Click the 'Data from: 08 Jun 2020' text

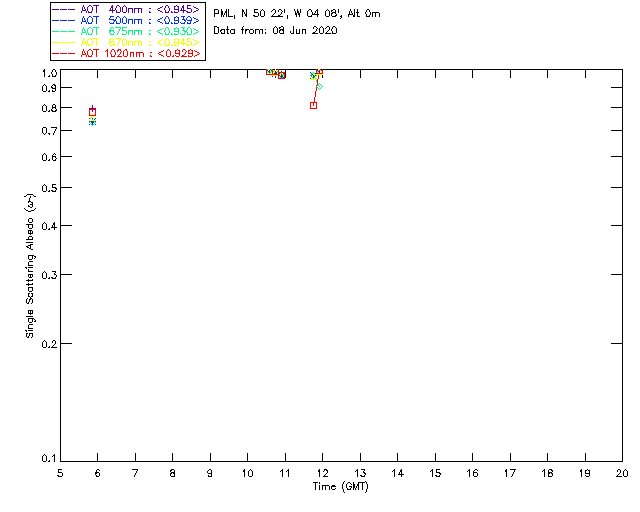pos(275,31)
